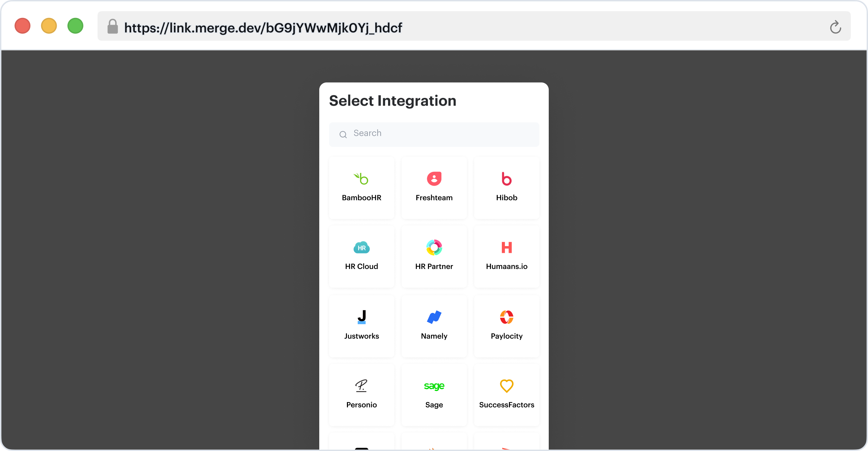This screenshot has height=451, width=868.
Task: Click the green window zoom button
Action: click(x=75, y=26)
